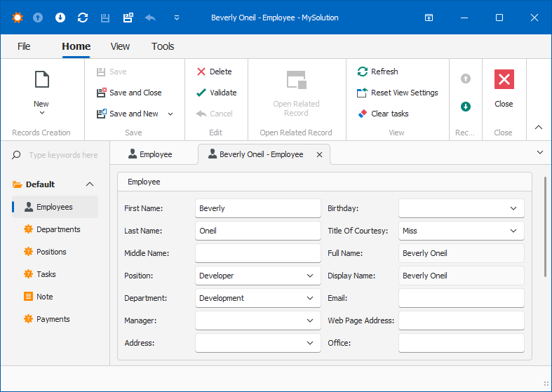Click the red Close X ribbon button

(504, 79)
